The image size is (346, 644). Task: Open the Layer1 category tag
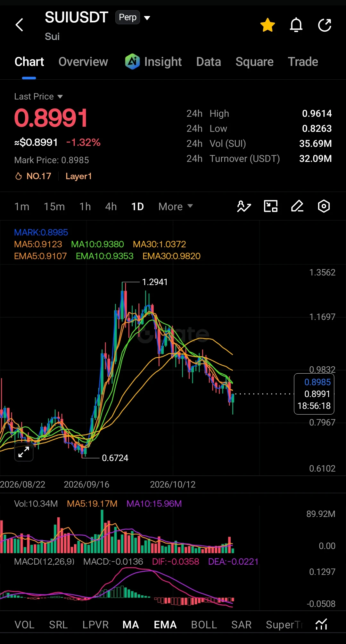coord(78,176)
